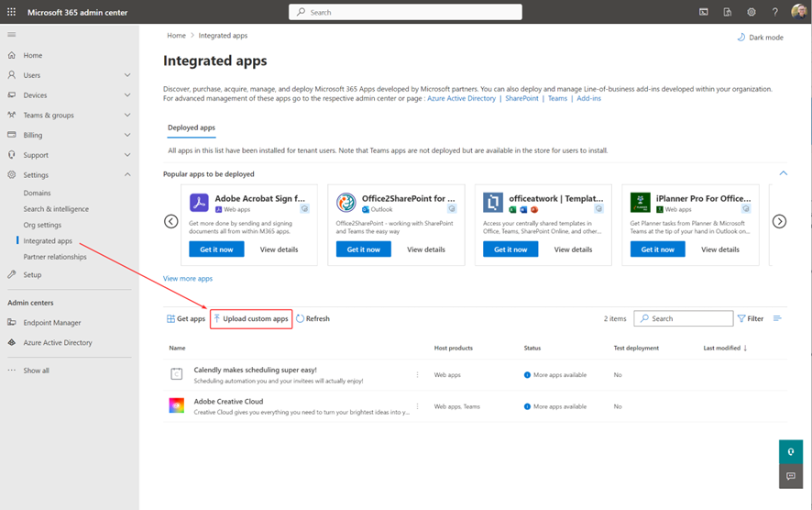Select the Deployed apps tab
This screenshot has width=812, height=510.
(192, 127)
